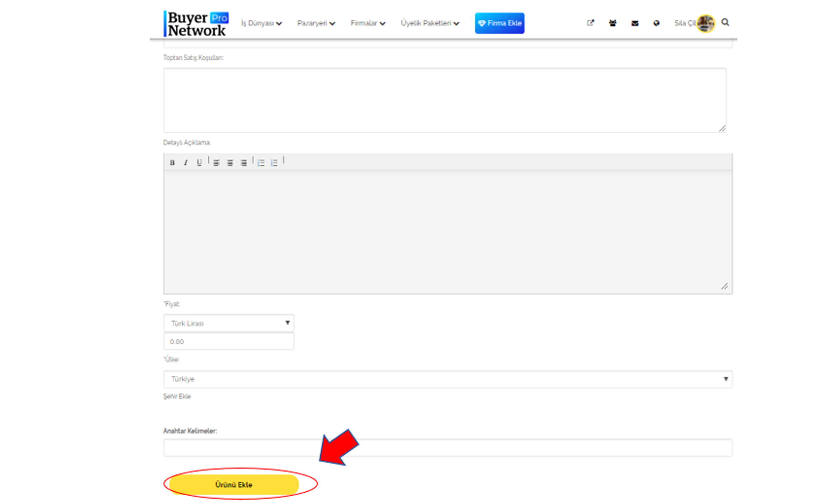Open the İş Dünyası menu
Viewport: 828px width, 504px height.
(261, 22)
